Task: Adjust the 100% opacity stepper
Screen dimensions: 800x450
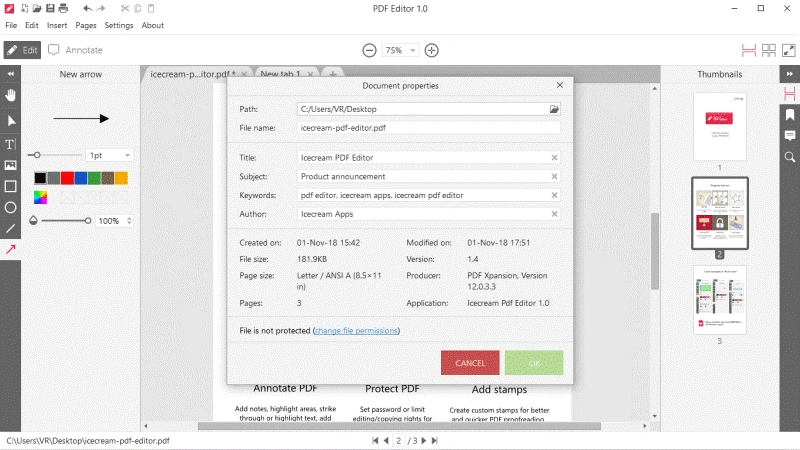Action: 129,221
